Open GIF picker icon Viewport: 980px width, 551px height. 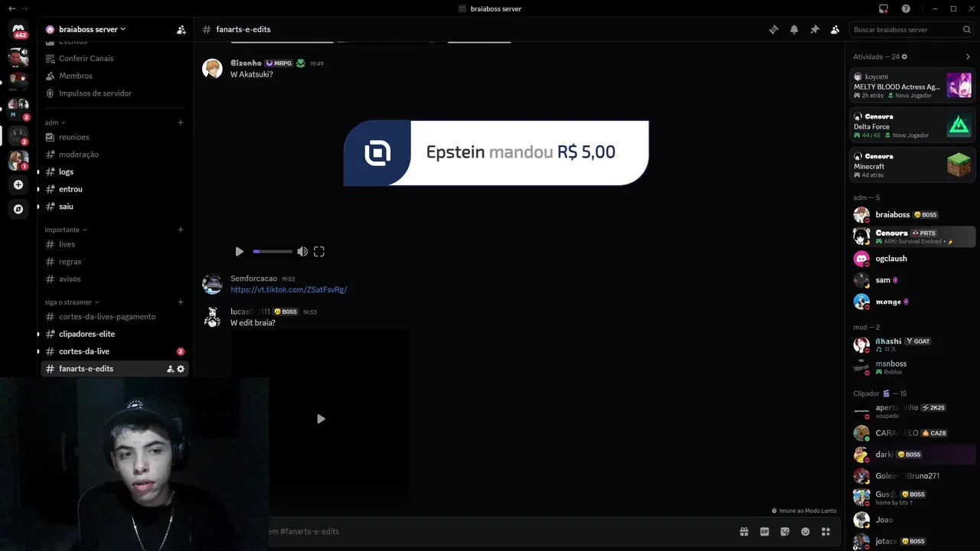764,531
